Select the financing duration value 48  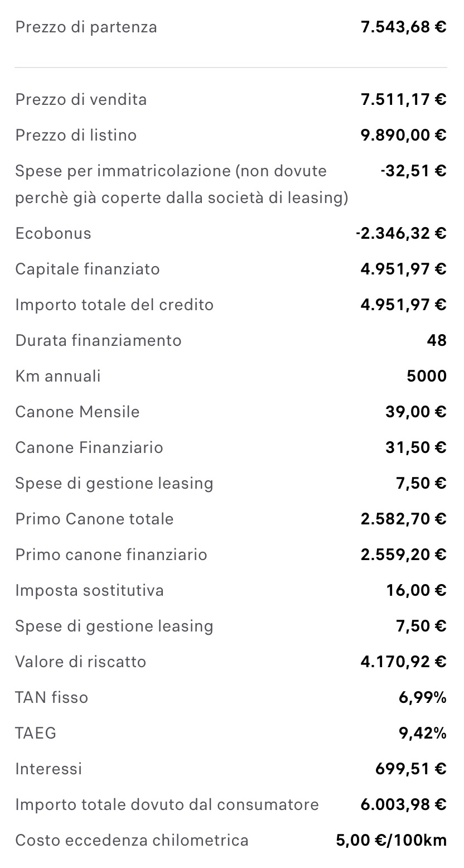point(437,340)
